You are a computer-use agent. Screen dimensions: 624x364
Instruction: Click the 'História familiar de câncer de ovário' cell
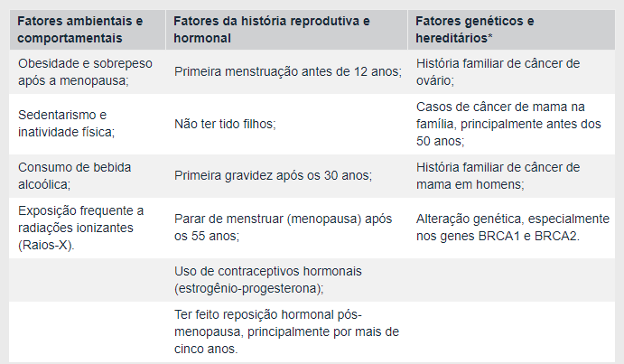click(511, 71)
